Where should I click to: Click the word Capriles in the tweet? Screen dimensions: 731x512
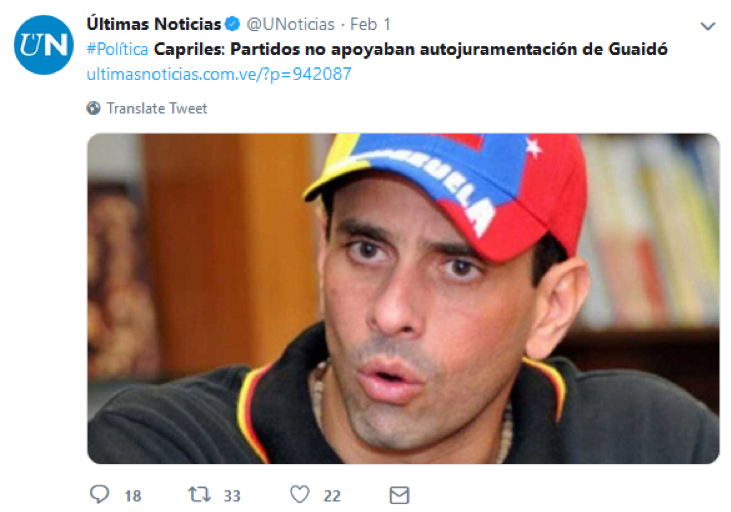190,49
